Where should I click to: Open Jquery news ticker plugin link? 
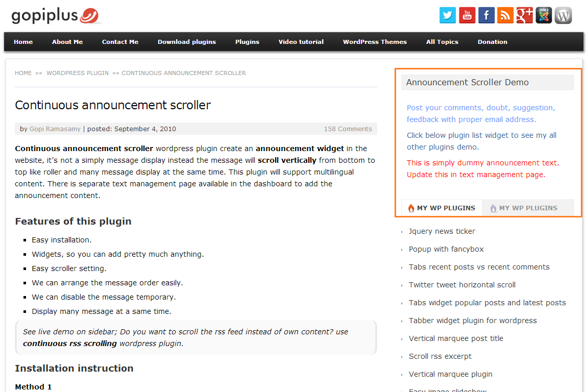point(442,231)
